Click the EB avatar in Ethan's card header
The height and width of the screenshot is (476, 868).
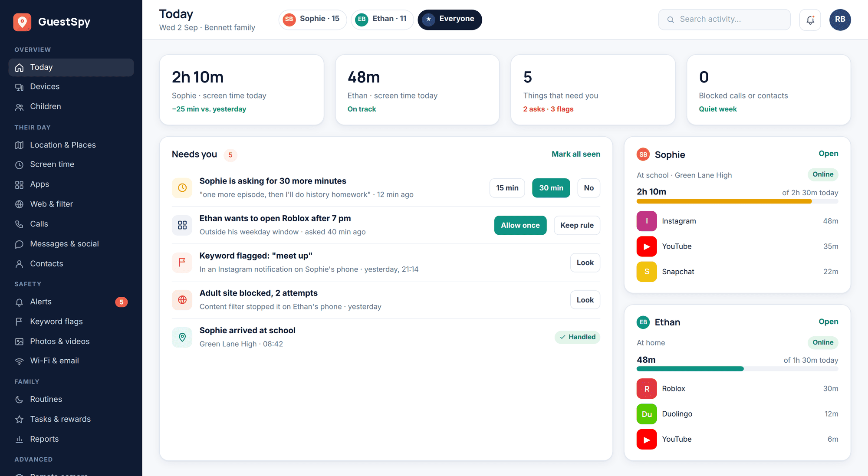point(643,322)
